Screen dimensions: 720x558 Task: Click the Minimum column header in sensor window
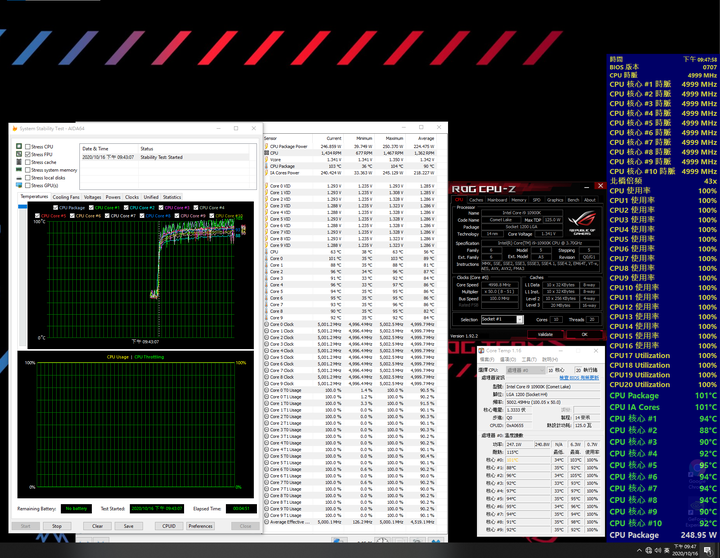click(365, 138)
